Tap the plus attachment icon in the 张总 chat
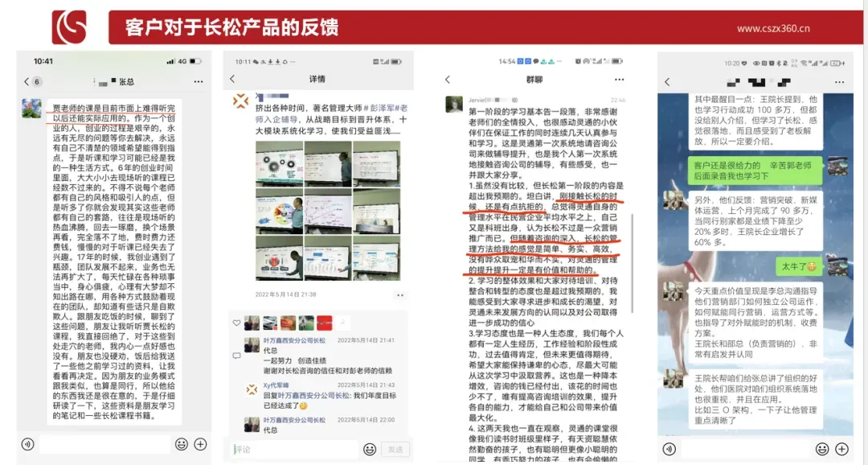The height and width of the screenshot is (465, 868). [x=200, y=444]
